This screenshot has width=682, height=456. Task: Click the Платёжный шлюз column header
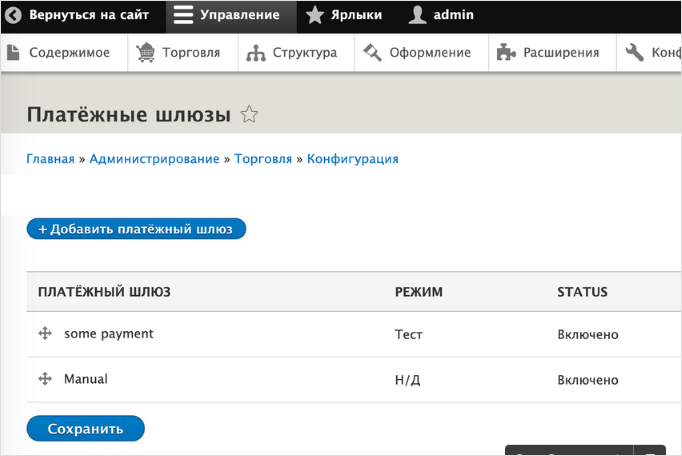pos(104,292)
